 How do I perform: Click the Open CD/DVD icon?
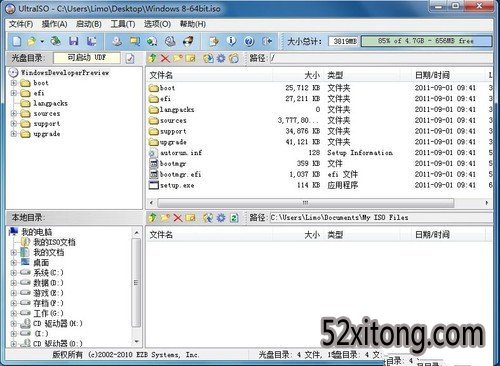click(x=56, y=41)
